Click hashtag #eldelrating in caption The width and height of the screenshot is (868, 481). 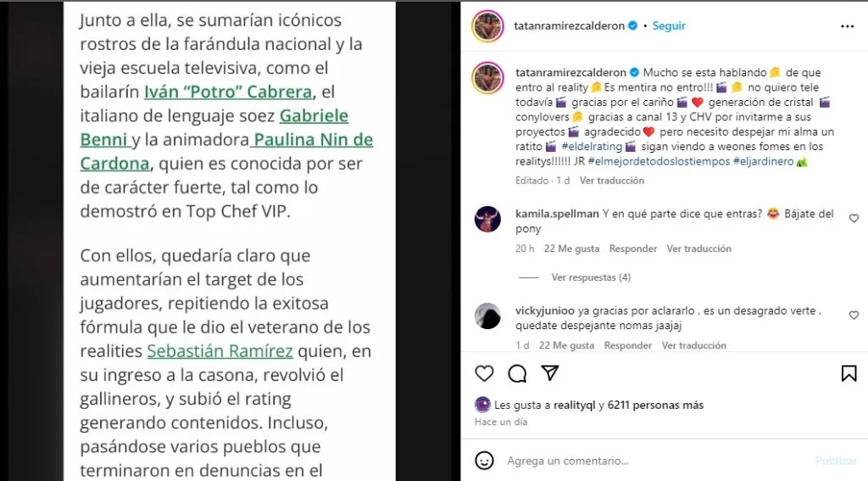pyautogui.click(x=591, y=146)
